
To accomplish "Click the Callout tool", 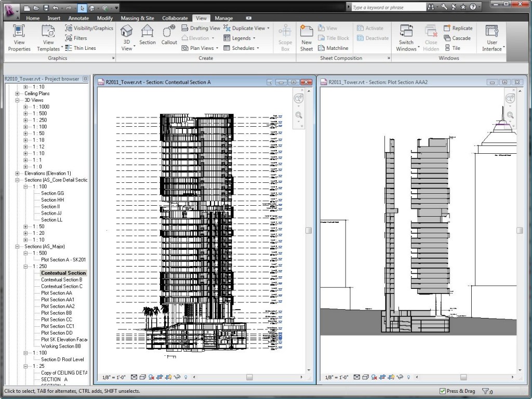I will click(x=169, y=35).
